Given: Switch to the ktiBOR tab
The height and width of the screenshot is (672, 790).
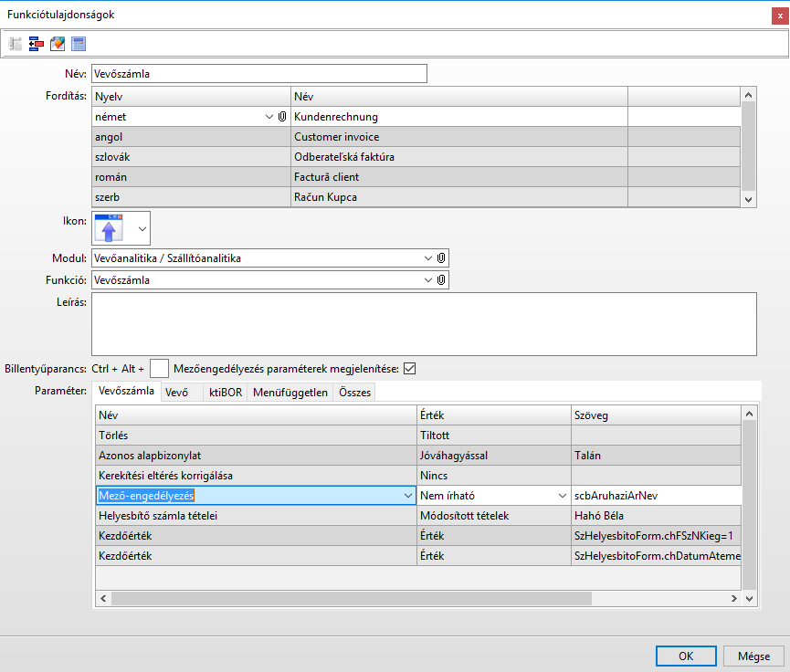Looking at the screenshot, I should point(225,393).
